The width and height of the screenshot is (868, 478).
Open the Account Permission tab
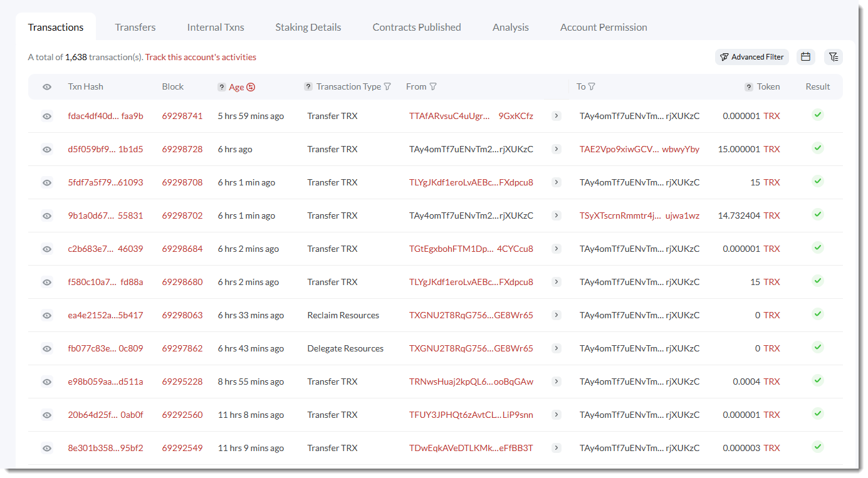click(x=604, y=28)
